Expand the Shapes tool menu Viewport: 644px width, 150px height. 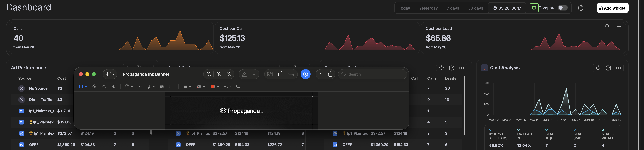(129, 87)
